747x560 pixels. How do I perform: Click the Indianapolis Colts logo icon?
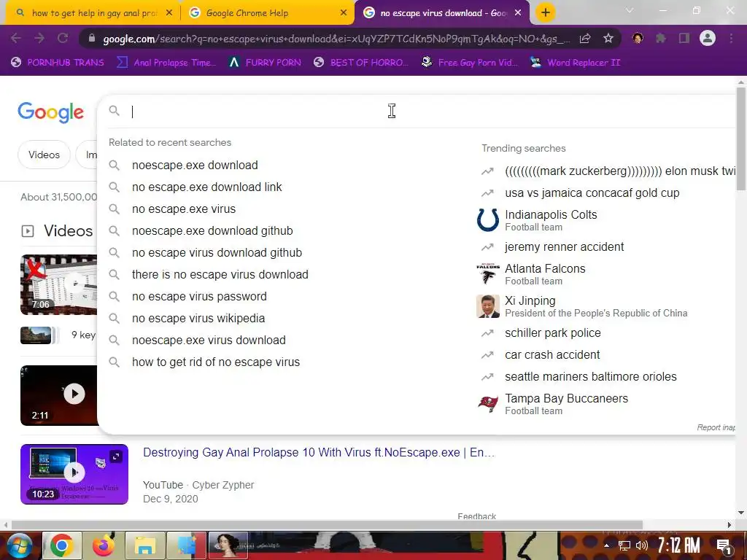click(x=488, y=220)
